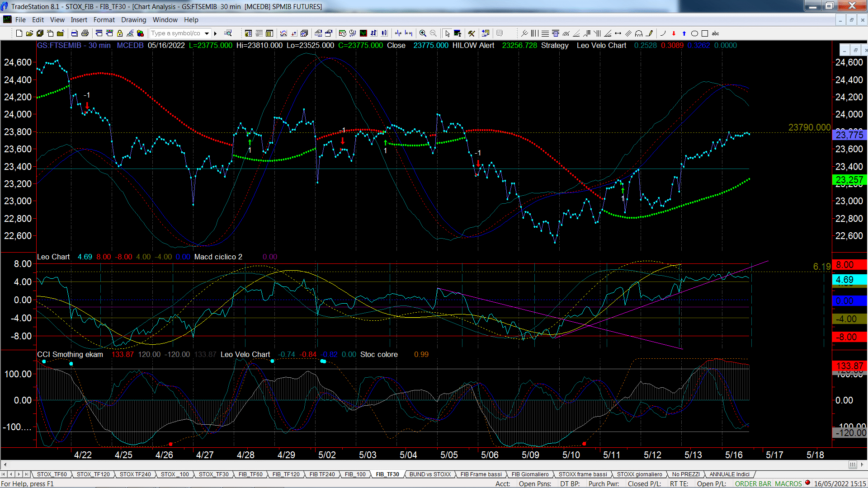The image size is (868, 488).
Task: Click the 23,775 price label on axis
Action: click(x=849, y=135)
